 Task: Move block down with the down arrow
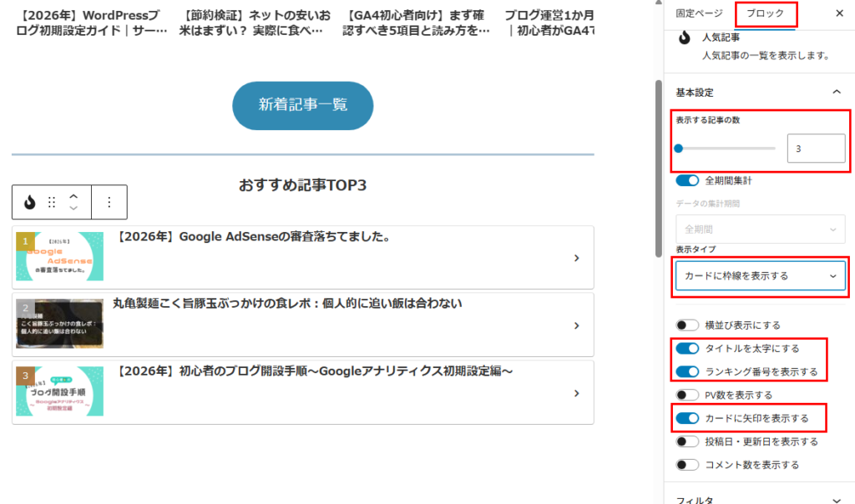tap(73, 209)
